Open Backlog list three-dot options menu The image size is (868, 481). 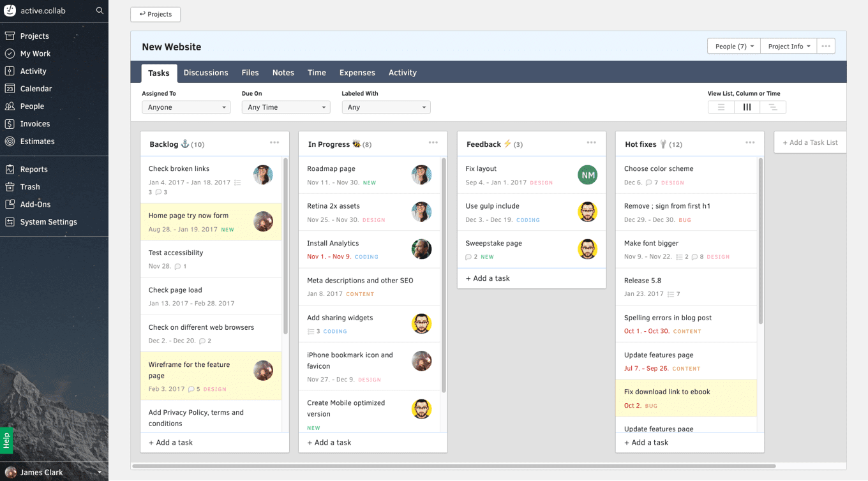tap(274, 143)
